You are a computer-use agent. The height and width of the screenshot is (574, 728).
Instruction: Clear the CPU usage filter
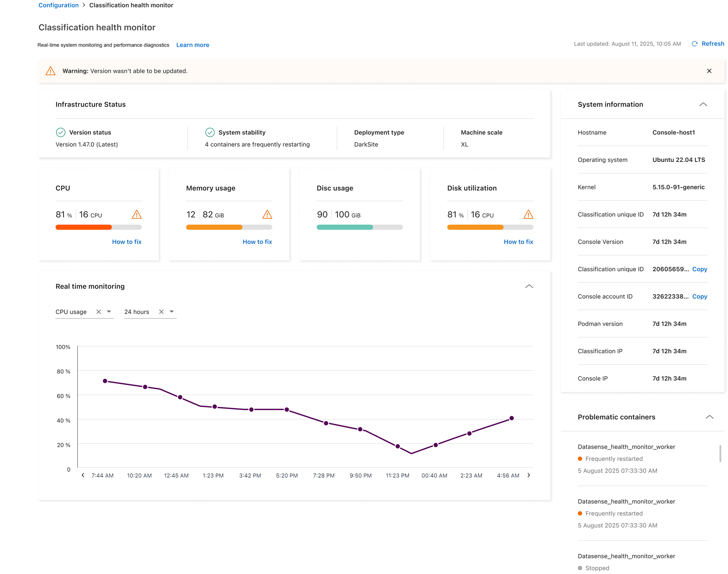click(99, 312)
